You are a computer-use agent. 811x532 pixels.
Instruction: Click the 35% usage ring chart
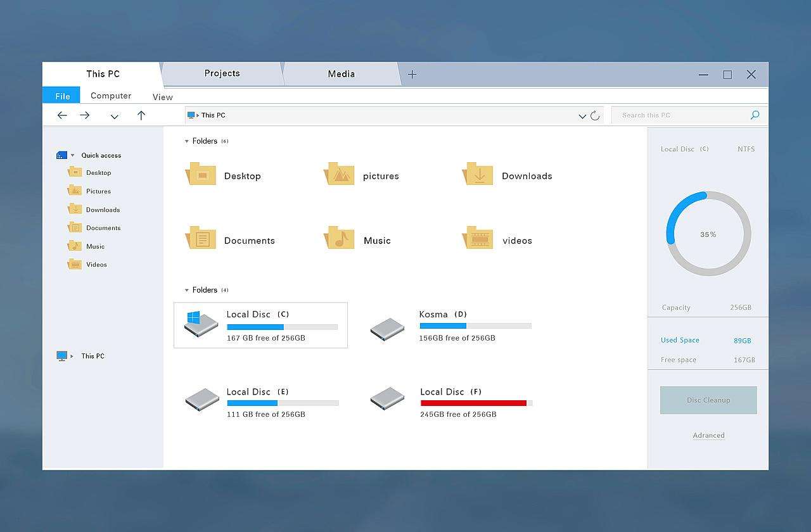point(708,234)
